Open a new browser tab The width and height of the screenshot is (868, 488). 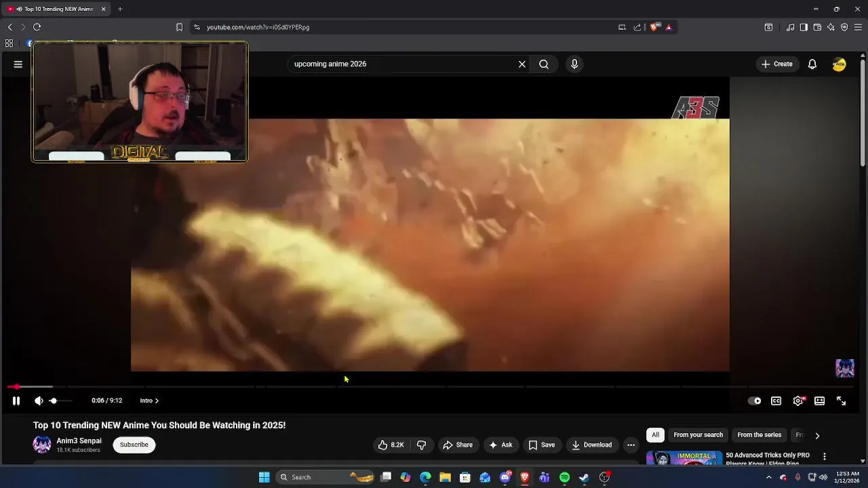pyautogui.click(x=120, y=9)
